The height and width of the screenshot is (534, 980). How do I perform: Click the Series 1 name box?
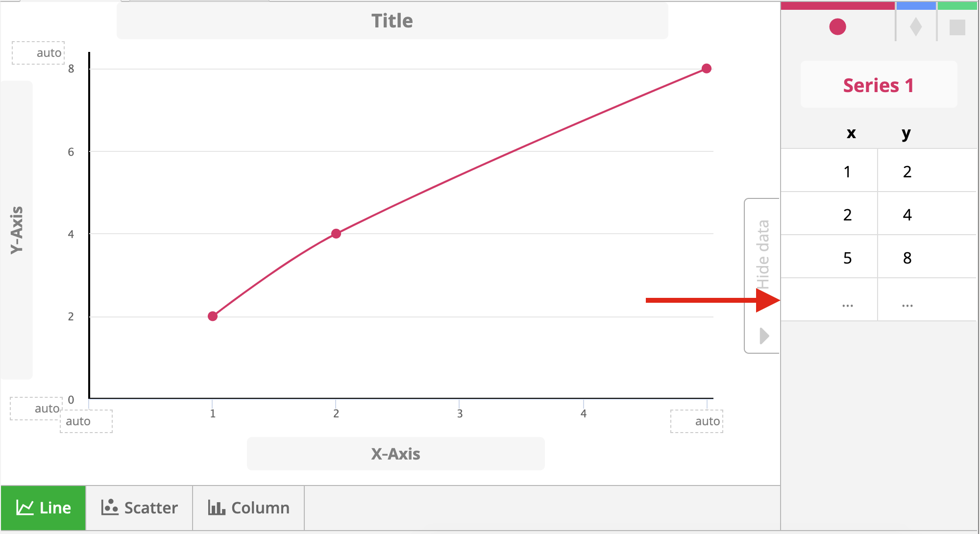pyautogui.click(x=879, y=85)
